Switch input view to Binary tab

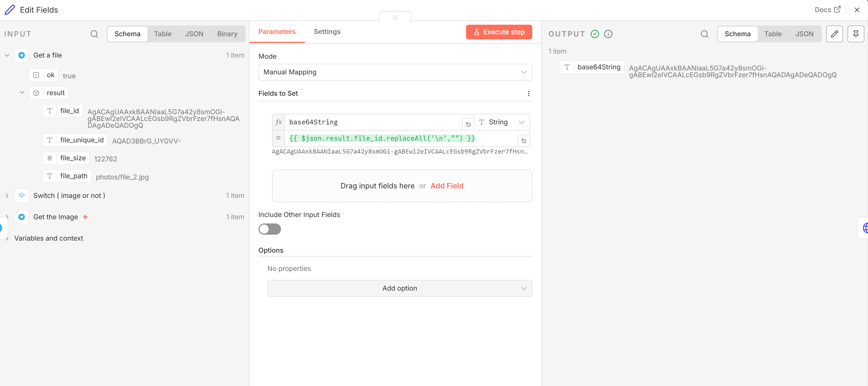tap(227, 34)
